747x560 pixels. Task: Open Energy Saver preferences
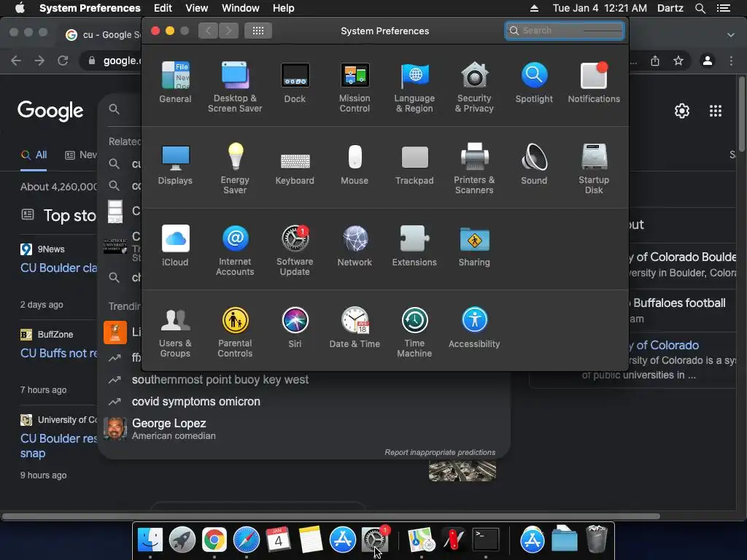click(x=235, y=168)
